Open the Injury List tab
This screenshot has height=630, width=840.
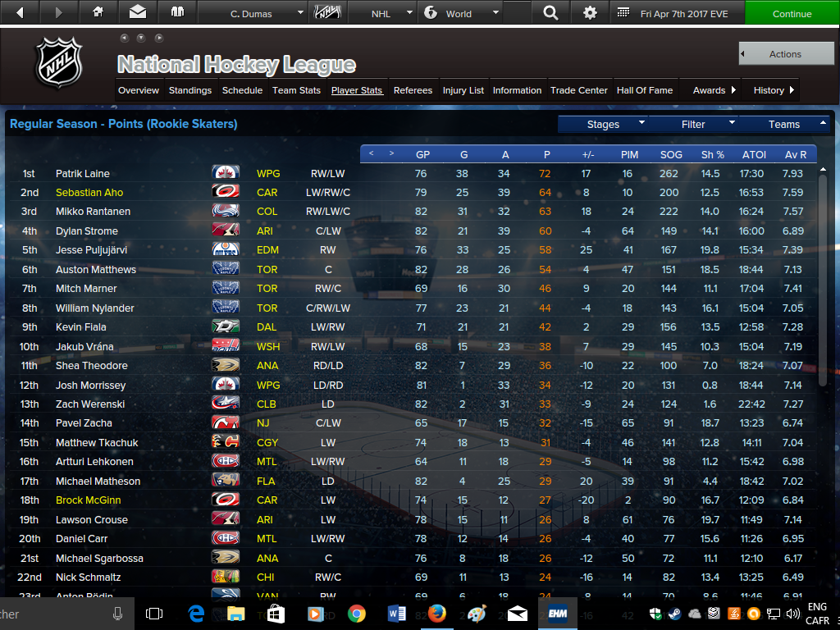[463, 90]
